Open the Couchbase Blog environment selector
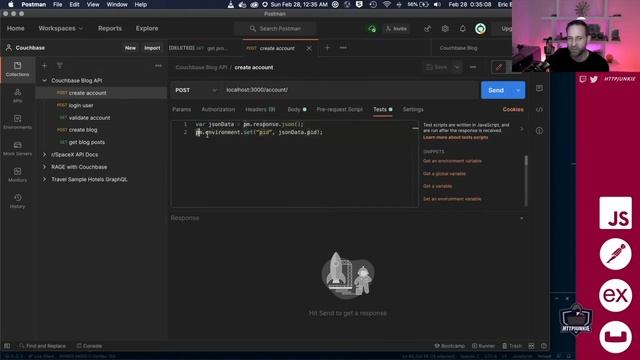Screen dimensions: 640x360 458,48
